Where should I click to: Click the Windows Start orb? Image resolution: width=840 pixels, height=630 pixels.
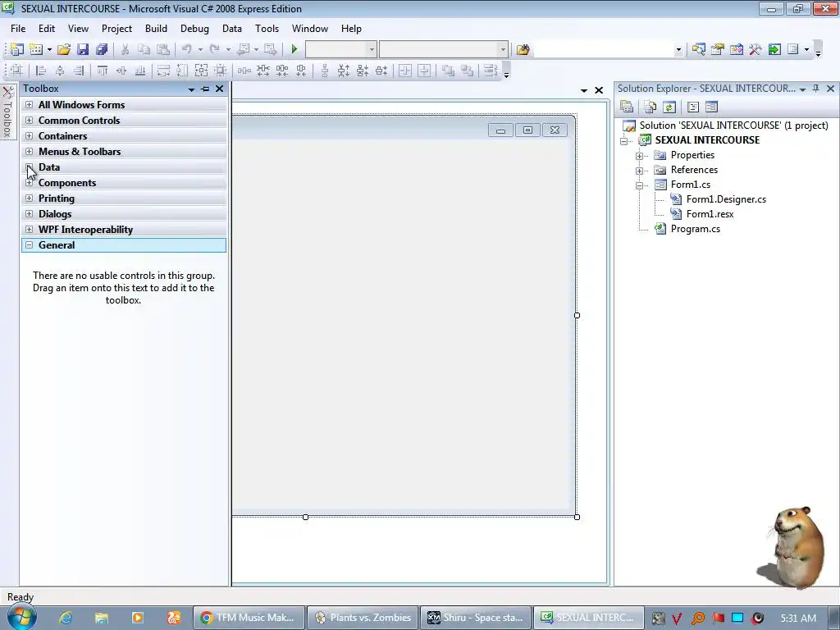tap(21, 617)
